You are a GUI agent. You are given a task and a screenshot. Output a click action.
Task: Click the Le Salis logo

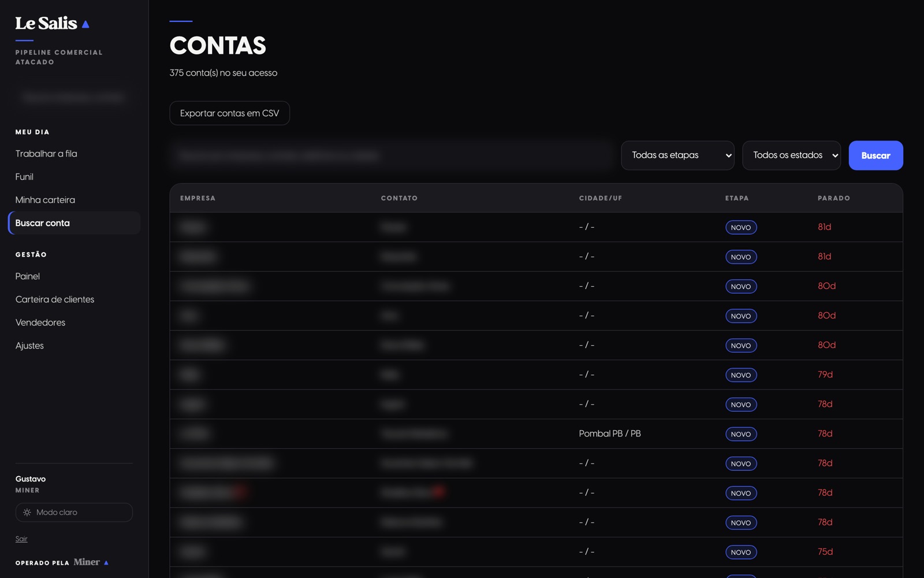tap(52, 23)
